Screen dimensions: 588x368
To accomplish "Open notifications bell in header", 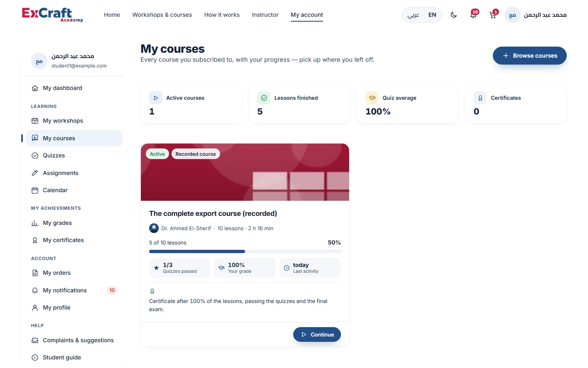I will (x=474, y=15).
